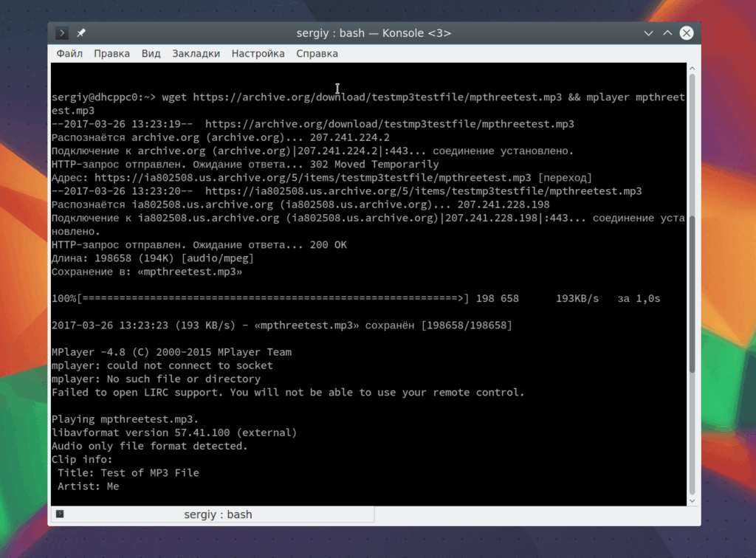Click the 100% download progress bar line
Viewport: 756px width, 558px height.
[356, 299]
